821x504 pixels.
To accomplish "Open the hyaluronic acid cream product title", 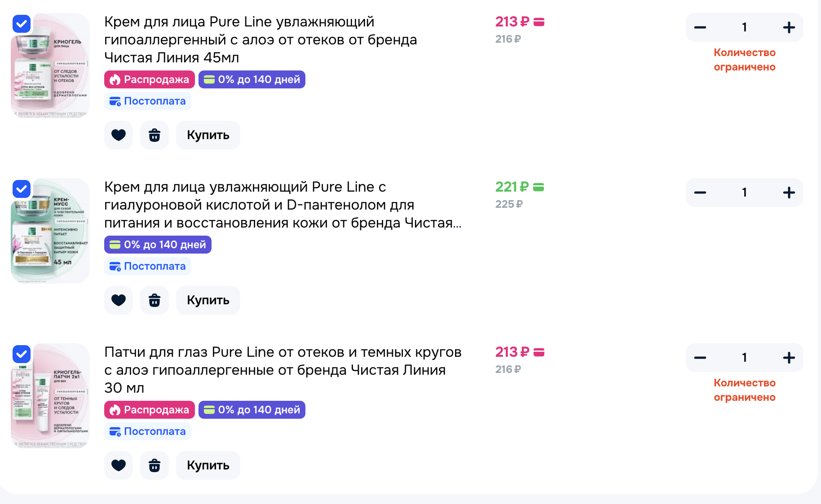I will [x=282, y=205].
